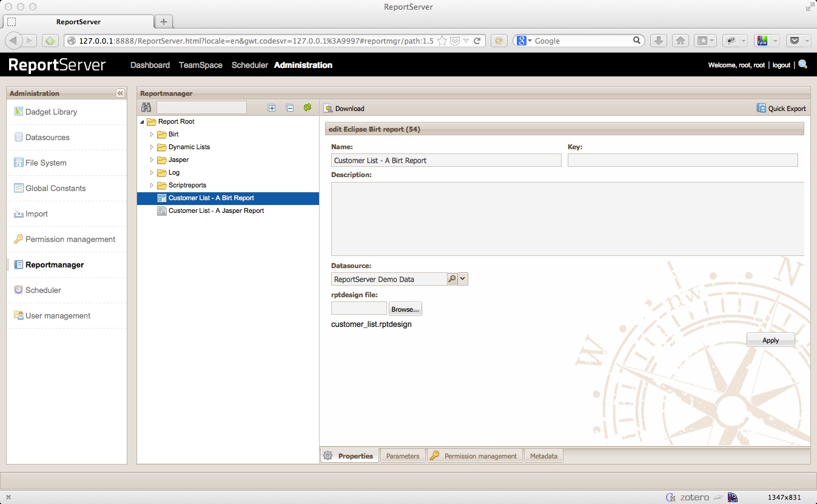
Task: Open the TeamSpace module
Action: tap(201, 65)
